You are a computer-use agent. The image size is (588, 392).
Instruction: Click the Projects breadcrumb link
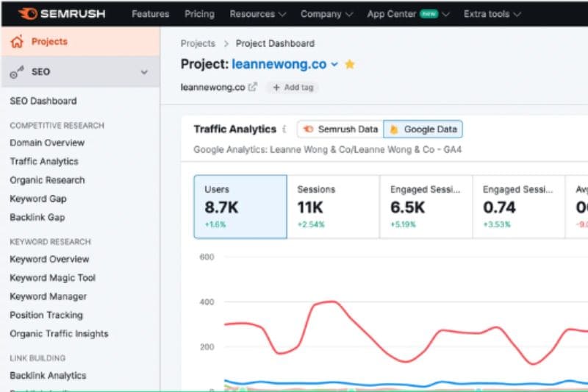[198, 43]
